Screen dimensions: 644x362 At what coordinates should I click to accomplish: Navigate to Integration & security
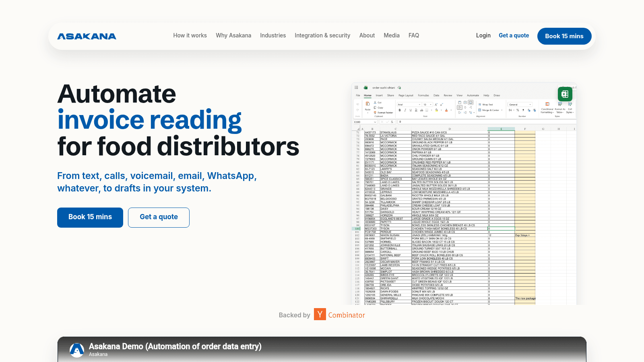322,35
